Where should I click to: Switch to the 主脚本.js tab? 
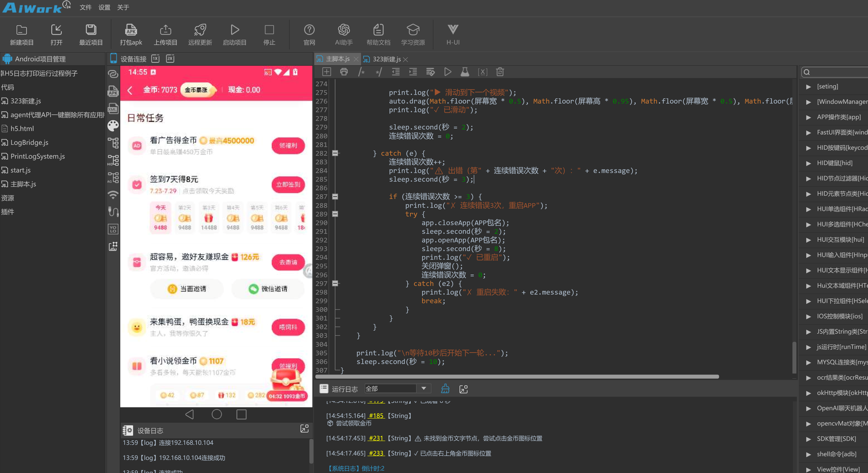tap(337, 59)
